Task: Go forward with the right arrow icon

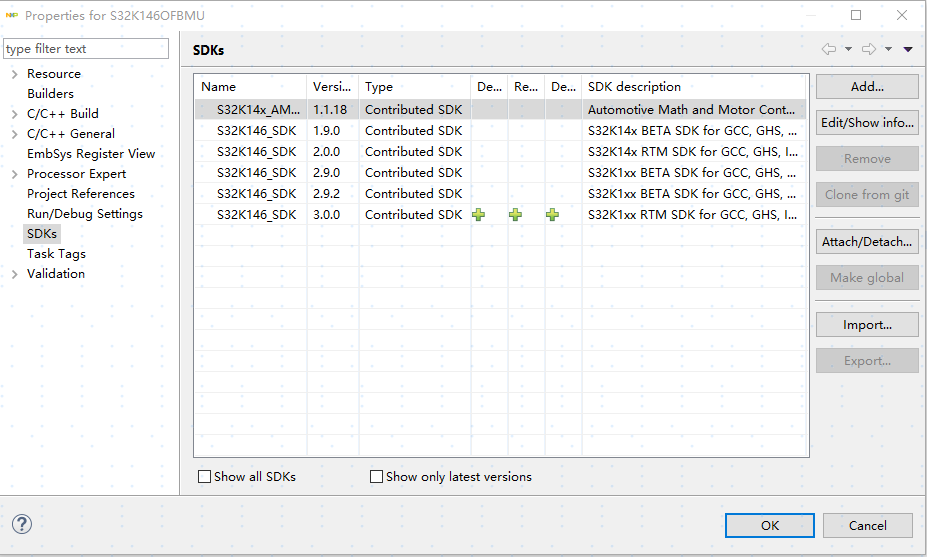Action: point(868,49)
